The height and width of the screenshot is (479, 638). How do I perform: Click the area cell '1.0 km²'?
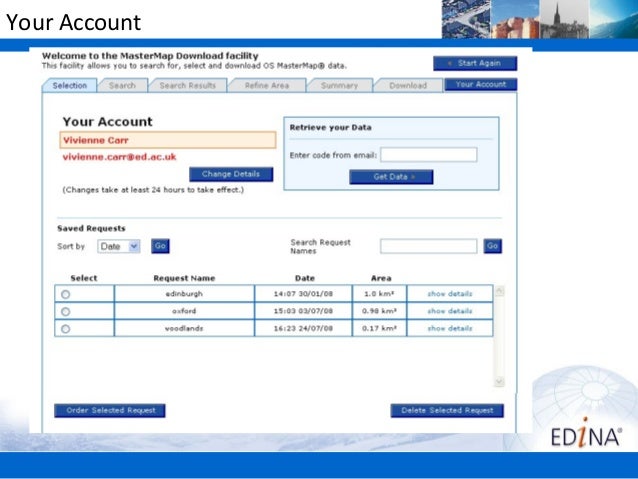[379, 294]
